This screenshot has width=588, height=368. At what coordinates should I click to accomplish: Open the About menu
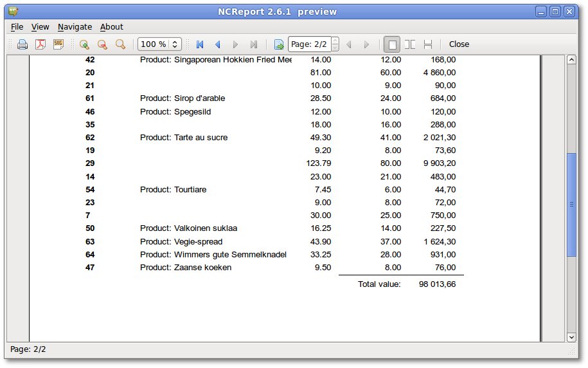111,27
